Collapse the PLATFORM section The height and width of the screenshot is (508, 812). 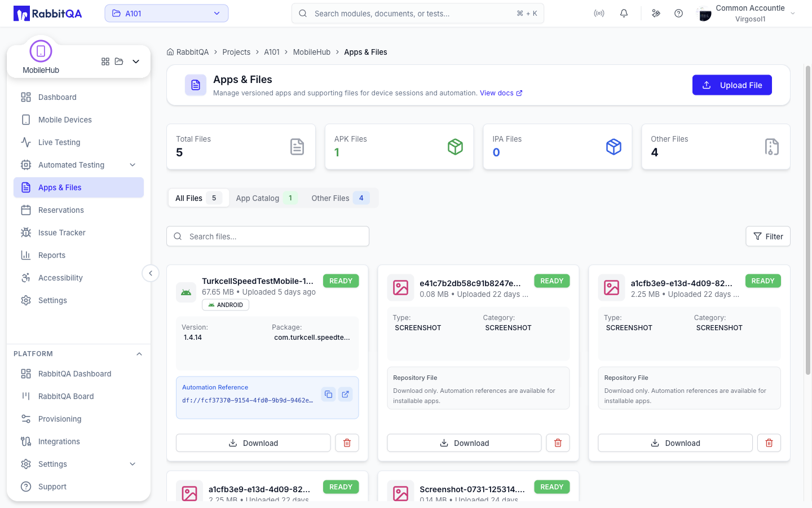click(139, 354)
